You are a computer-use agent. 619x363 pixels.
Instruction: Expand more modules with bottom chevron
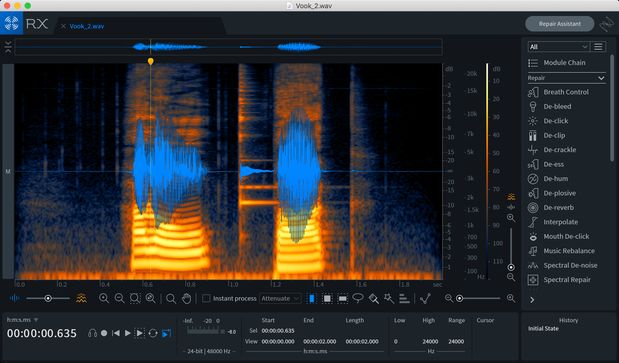point(532,300)
